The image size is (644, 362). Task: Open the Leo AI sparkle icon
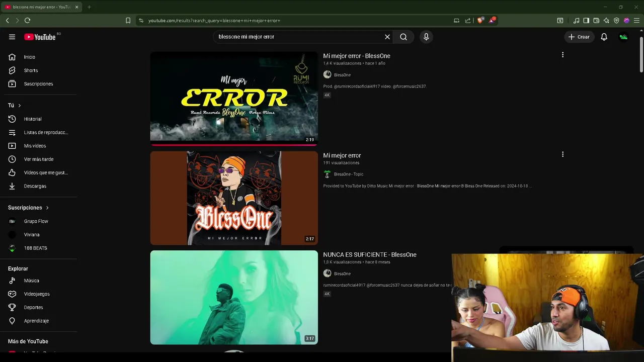[606, 21]
